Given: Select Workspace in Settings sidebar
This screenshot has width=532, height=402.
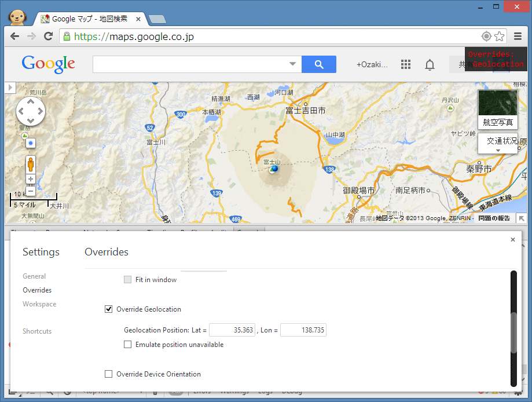Looking at the screenshot, I should [39, 304].
